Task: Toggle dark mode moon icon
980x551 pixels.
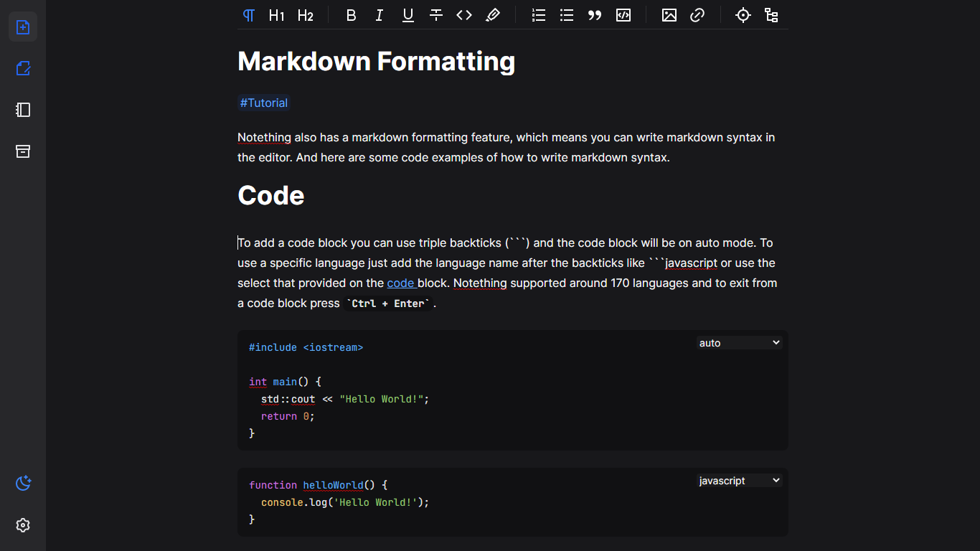Action: click(23, 484)
